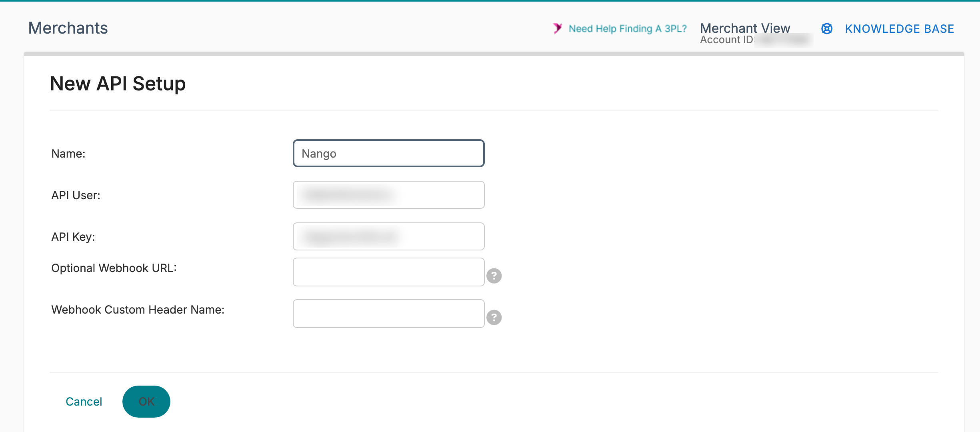The height and width of the screenshot is (432, 980).
Task: Click the Merchant View heading
Action: pyautogui.click(x=745, y=28)
